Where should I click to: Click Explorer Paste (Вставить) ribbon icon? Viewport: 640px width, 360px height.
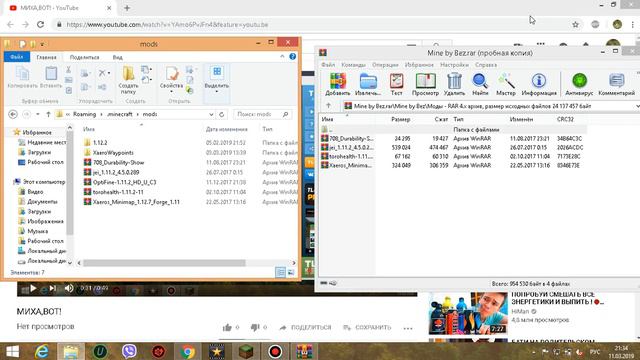pos(51,78)
